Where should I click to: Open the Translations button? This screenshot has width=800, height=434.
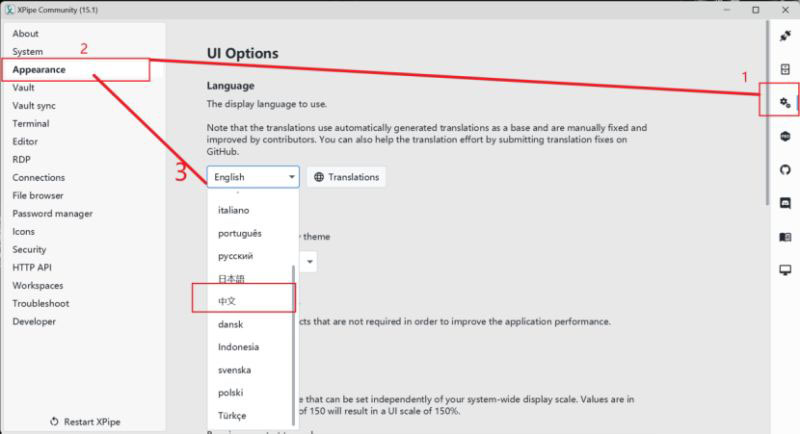346,177
